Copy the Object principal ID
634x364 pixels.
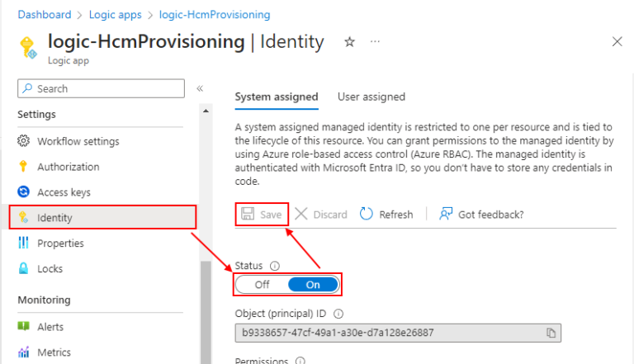pyautogui.click(x=551, y=333)
